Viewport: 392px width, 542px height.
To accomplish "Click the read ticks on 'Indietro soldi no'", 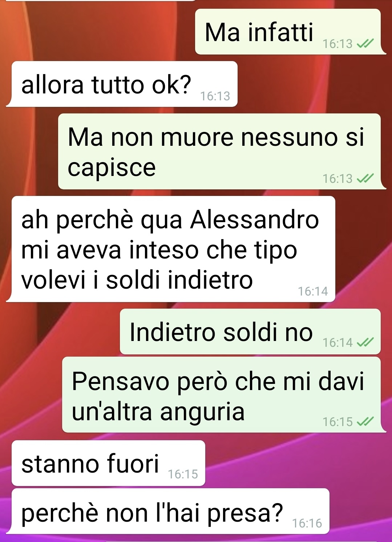I will point(365,342).
